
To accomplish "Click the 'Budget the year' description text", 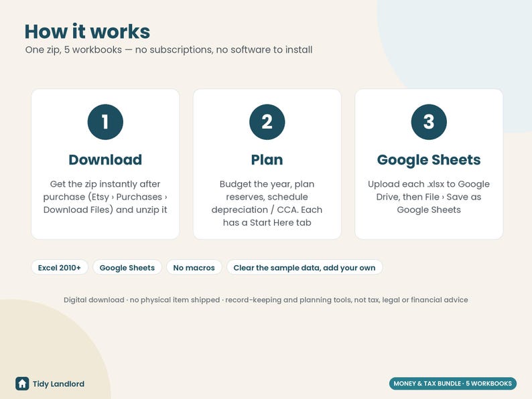I will coord(267,204).
